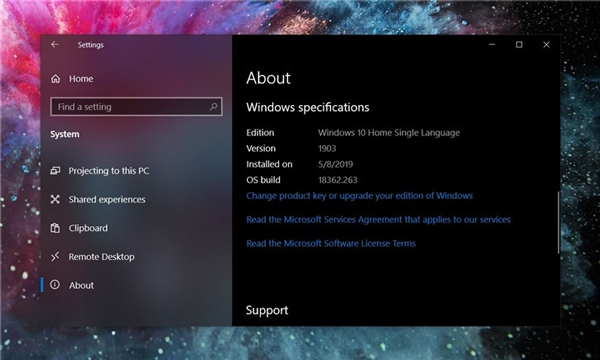Select the installed date 5/8/2019
Image resolution: width=600 pixels, height=360 pixels.
(336, 164)
